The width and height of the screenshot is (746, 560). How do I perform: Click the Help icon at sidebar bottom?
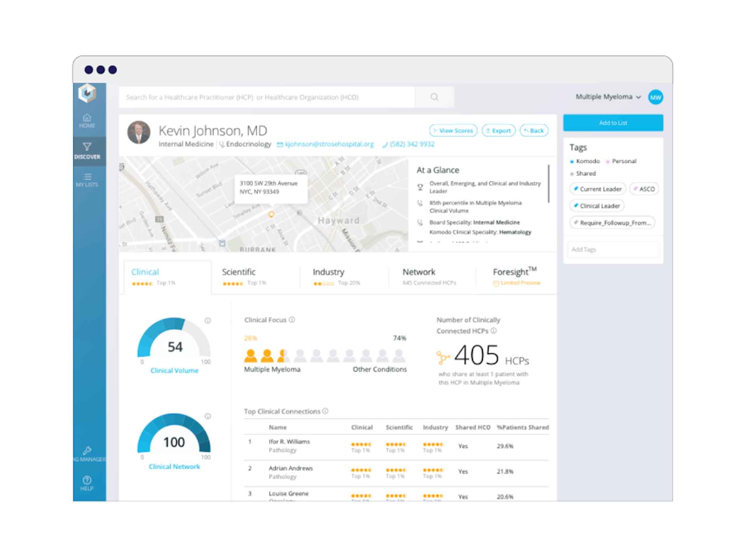coord(87,480)
